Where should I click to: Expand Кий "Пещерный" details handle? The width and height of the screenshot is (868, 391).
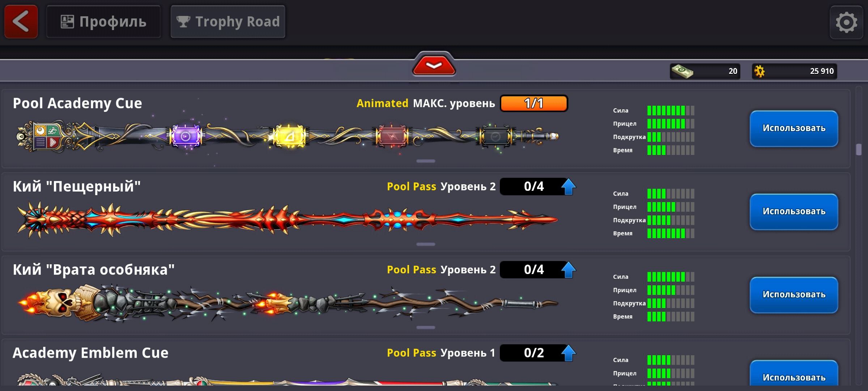point(426,244)
